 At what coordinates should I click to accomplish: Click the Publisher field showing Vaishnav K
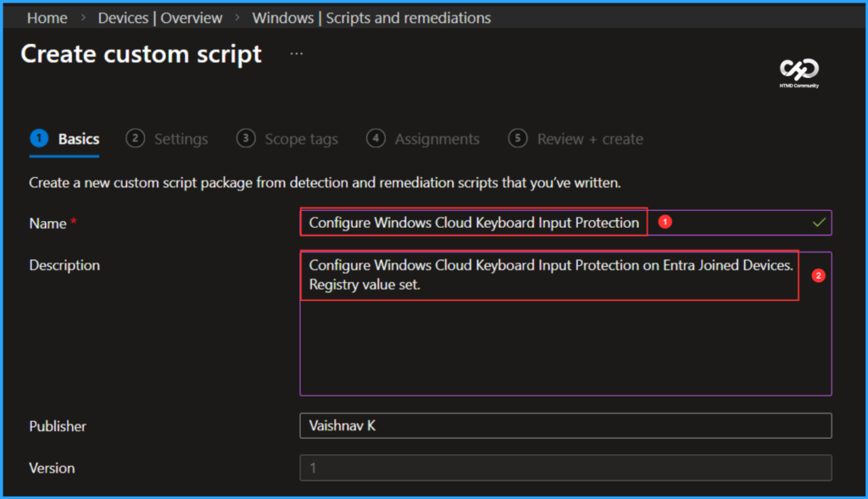point(565,425)
